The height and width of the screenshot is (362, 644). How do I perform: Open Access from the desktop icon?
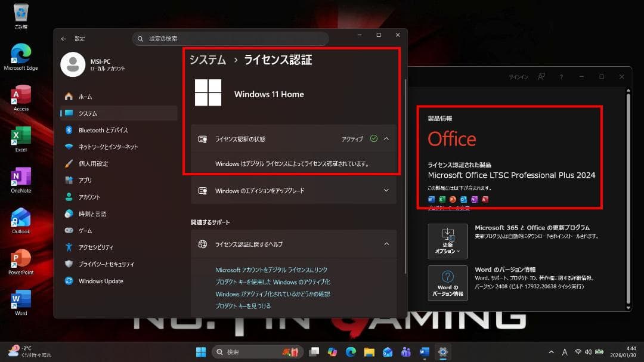(21, 95)
